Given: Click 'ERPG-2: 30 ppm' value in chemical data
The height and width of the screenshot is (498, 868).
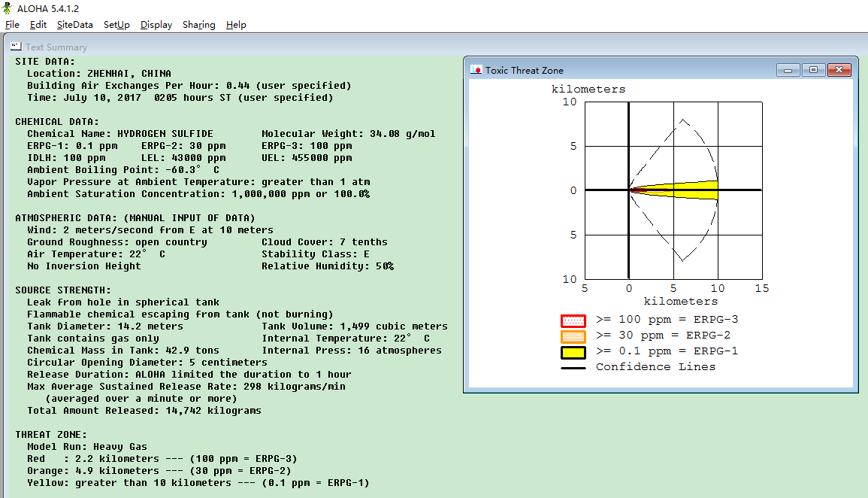Looking at the screenshot, I should pos(183,146).
